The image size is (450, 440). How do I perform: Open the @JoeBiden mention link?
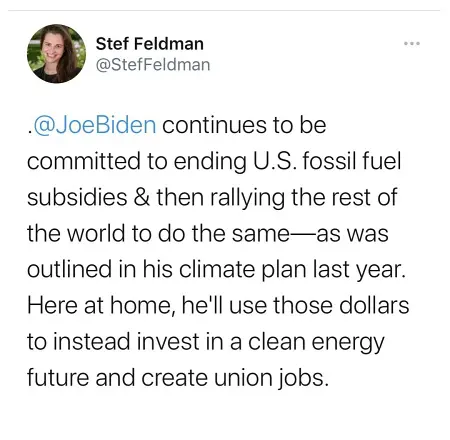[95, 125]
